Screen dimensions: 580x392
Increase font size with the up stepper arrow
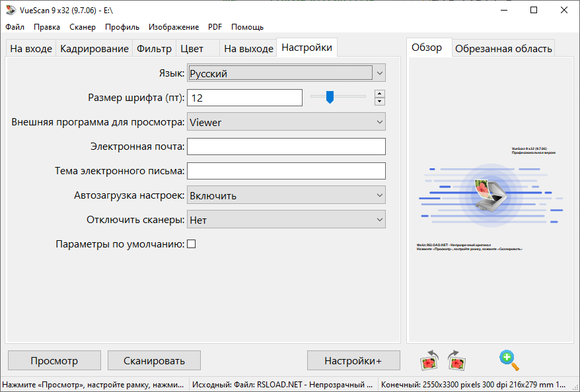(x=380, y=94)
